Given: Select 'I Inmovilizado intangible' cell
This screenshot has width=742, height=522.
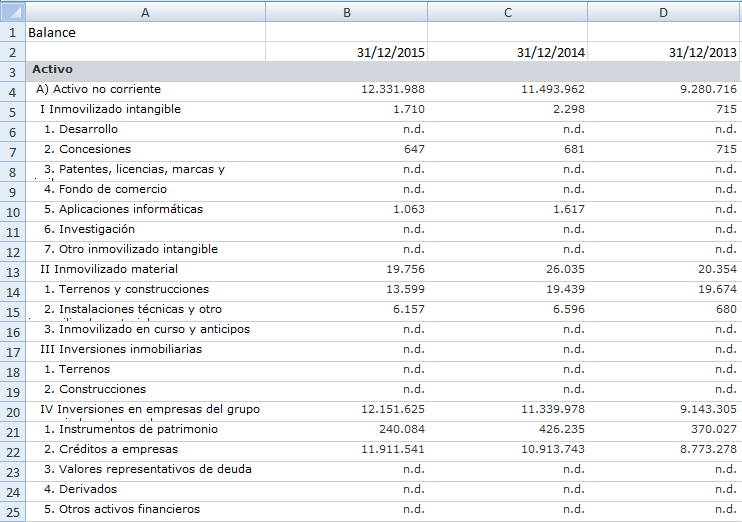Looking at the screenshot, I should click(x=145, y=111).
